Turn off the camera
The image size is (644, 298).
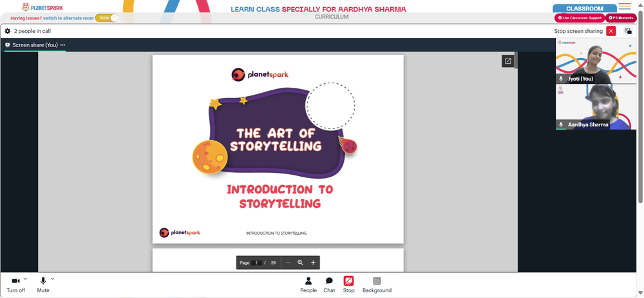(x=15, y=285)
